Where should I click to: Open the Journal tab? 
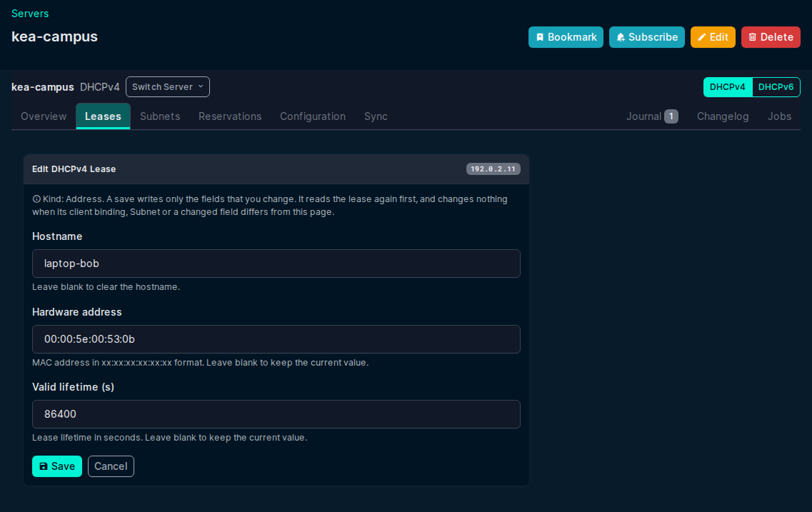point(652,116)
